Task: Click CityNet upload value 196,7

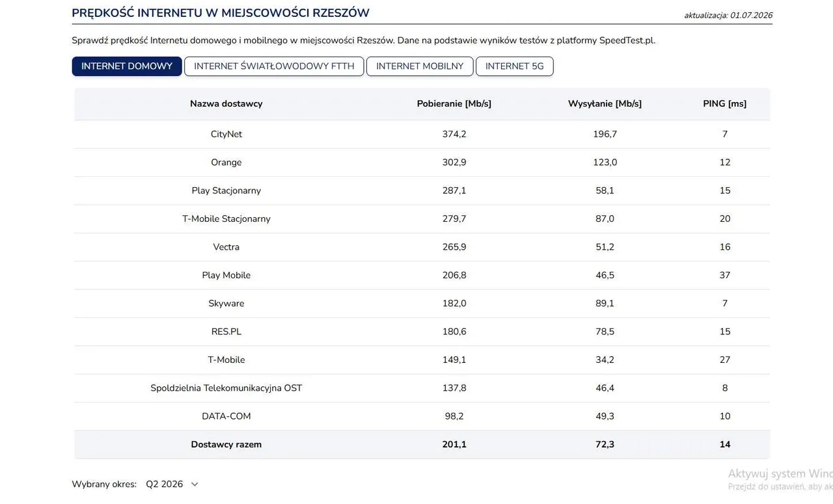Action: (605, 134)
